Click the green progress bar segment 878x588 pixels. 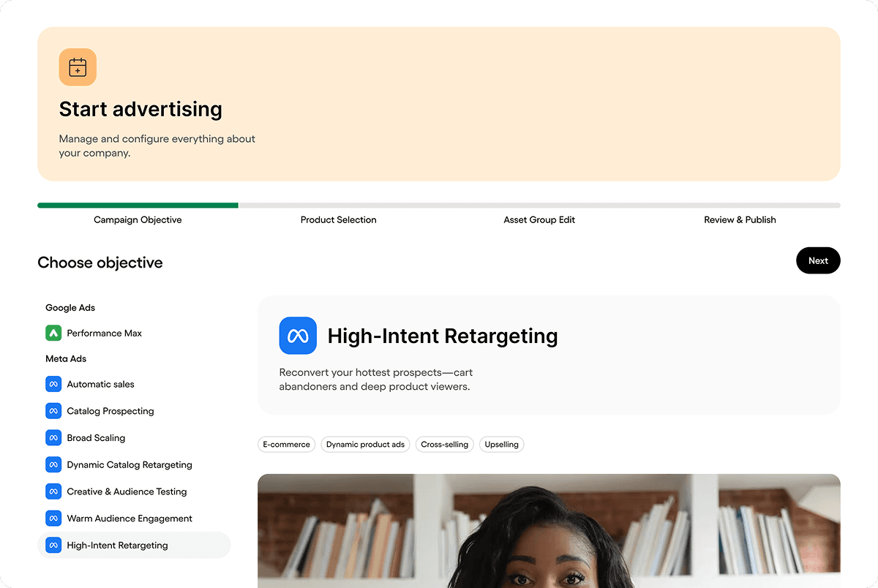pos(138,206)
